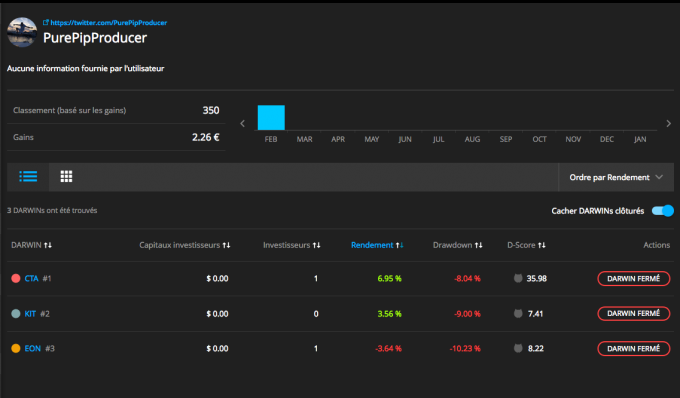The height and width of the screenshot is (398, 680).
Task: Click the Actions column header
Action: (657, 245)
